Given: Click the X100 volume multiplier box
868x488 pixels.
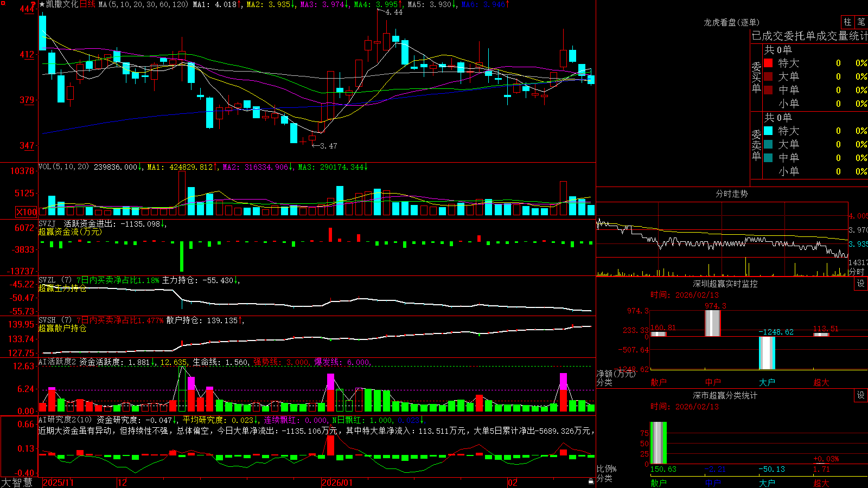Looking at the screenshot, I should (x=27, y=212).
